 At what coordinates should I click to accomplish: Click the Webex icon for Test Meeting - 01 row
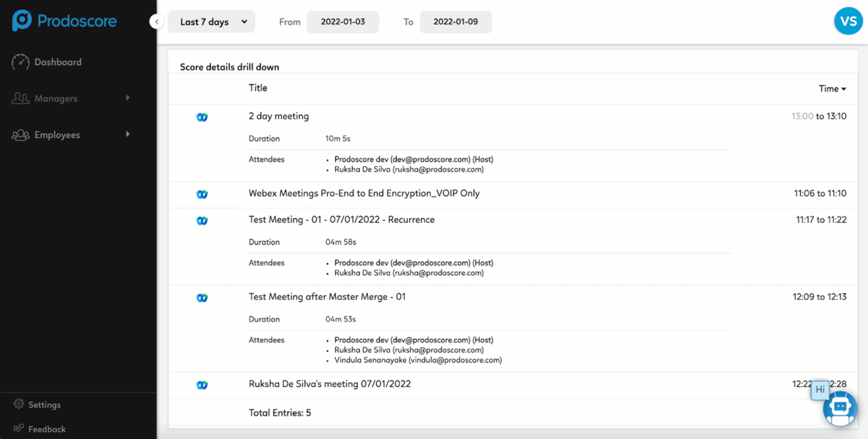(202, 221)
